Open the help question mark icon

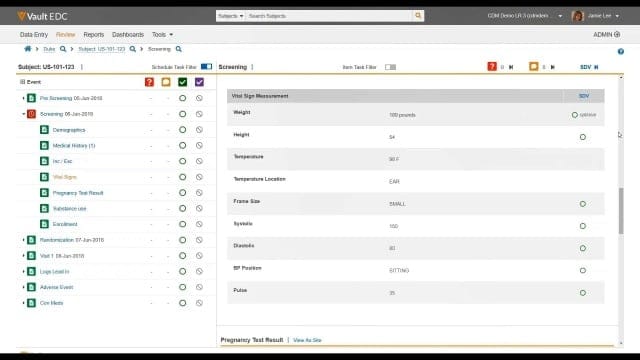[620, 51]
